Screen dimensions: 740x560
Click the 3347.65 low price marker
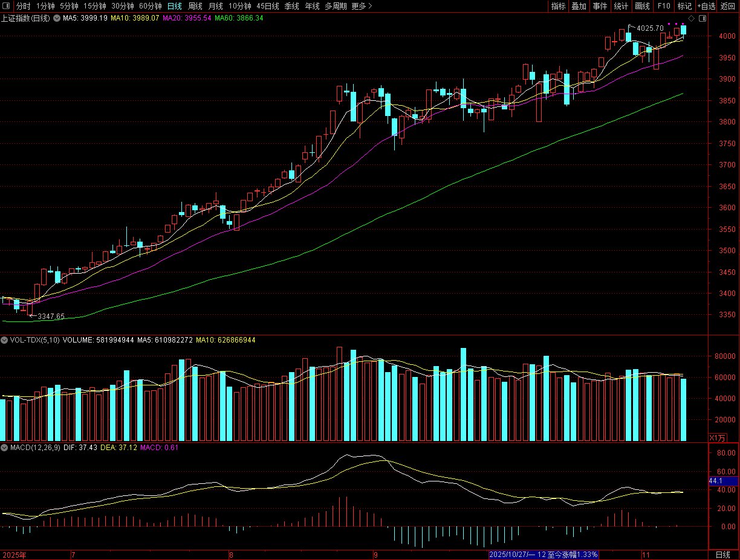[50, 316]
